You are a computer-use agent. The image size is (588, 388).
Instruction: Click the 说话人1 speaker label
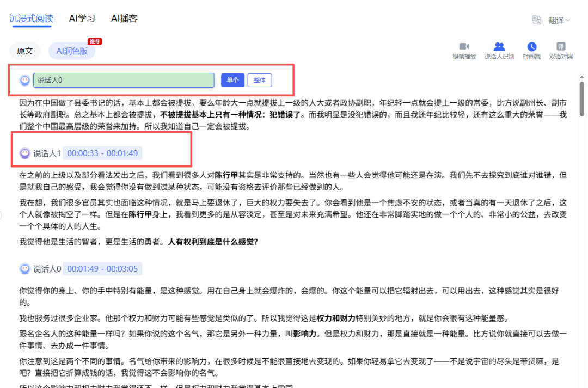point(47,153)
